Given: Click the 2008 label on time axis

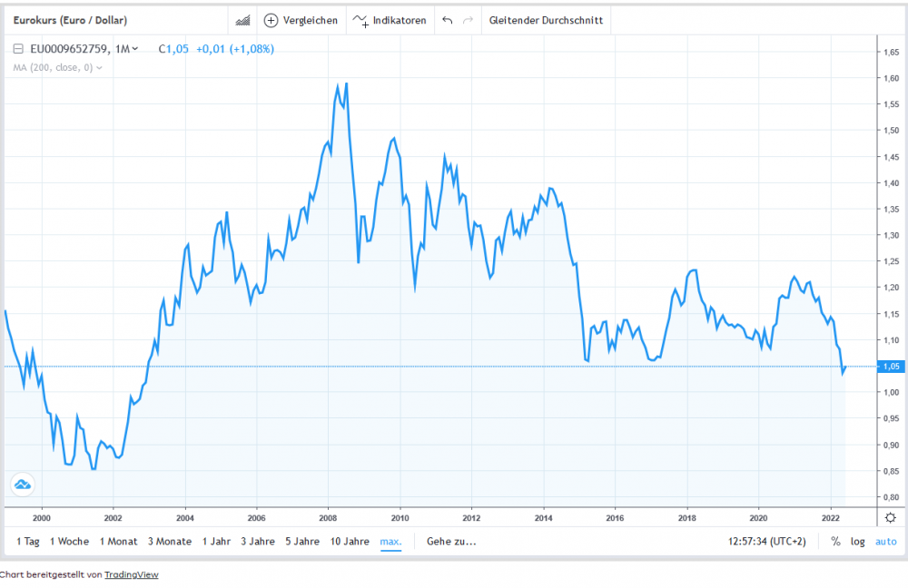Looking at the screenshot, I should pyautogui.click(x=328, y=518).
